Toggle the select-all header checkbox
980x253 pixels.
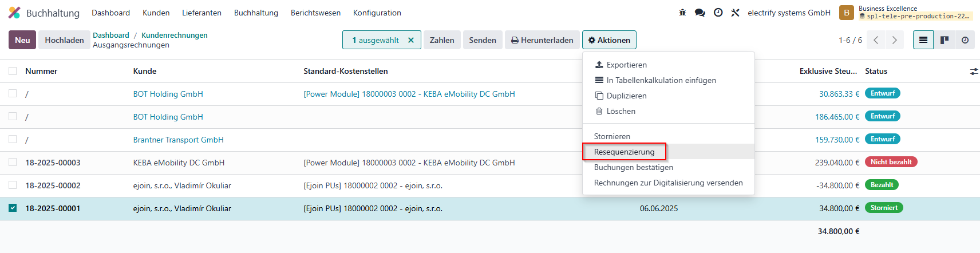(x=13, y=71)
